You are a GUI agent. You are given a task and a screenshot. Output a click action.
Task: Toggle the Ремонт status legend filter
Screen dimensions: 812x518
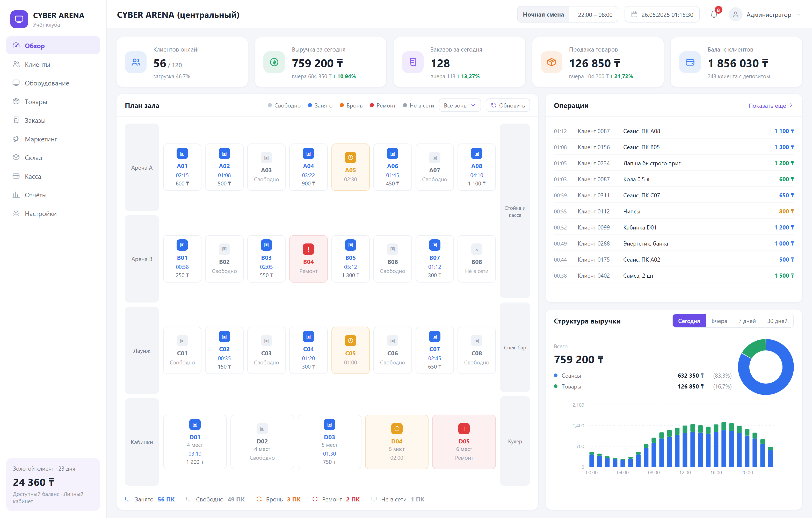tap(382, 106)
